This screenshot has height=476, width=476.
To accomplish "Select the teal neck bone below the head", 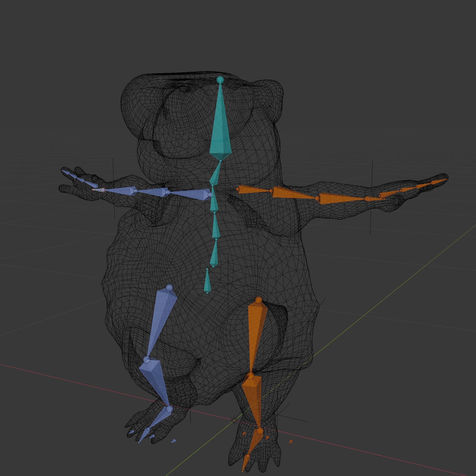I will point(215,173).
